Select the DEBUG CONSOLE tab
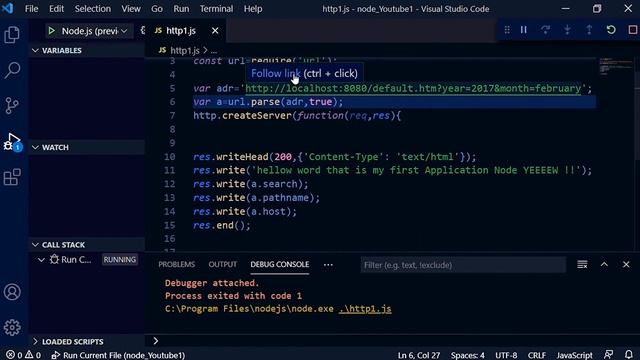The width and height of the screenshot is (640, 360). 280,264
